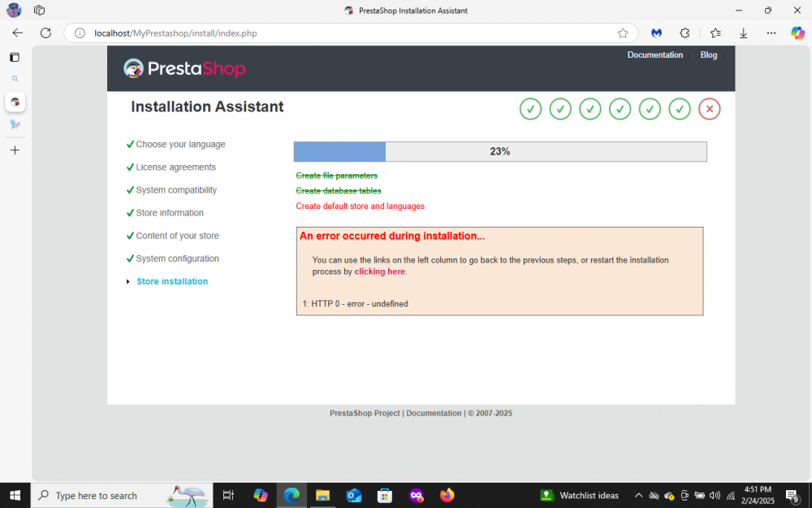The width and height of the screenshot is (812, 508).
Task: Click the first green checkmark step icon
Action: coord(530,108)
